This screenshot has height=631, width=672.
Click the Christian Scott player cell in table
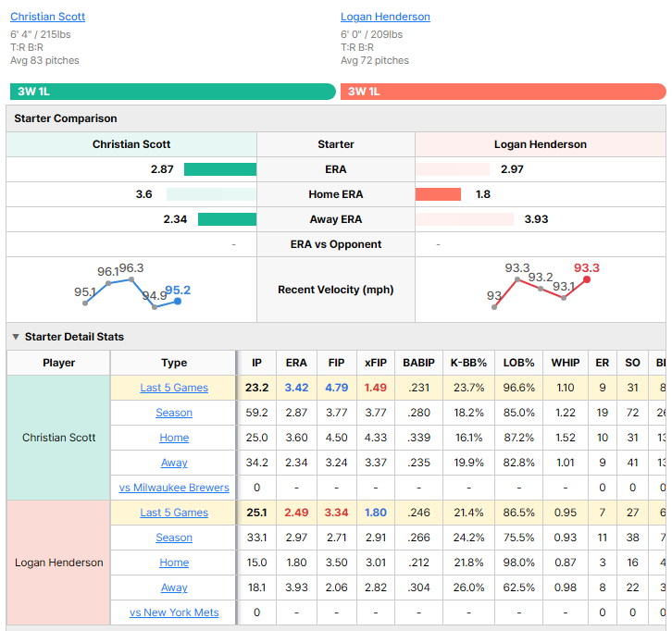[x=58, y=438]
